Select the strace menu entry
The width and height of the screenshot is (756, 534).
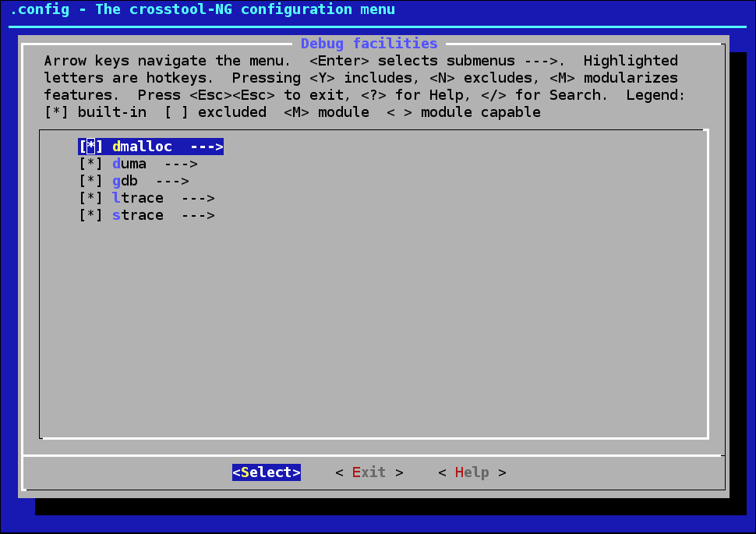[x=147, y=215]
